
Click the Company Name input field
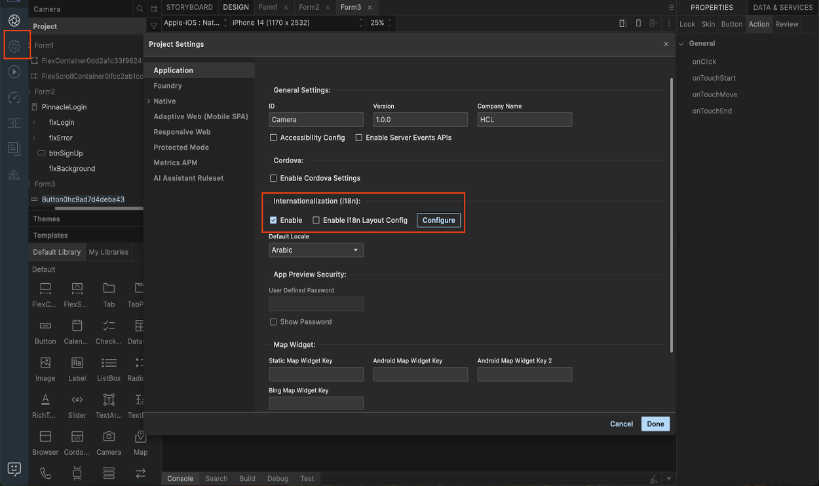coord(524,119)
